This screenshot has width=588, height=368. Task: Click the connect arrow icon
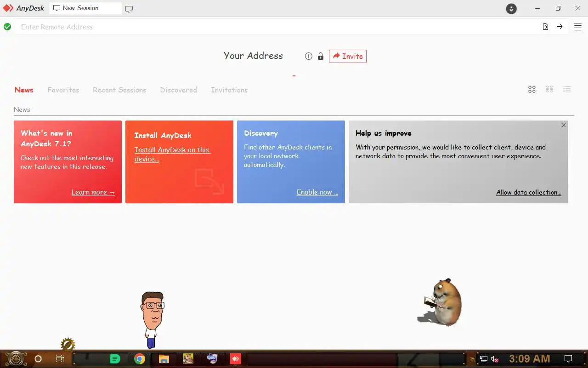pos(560,27)
